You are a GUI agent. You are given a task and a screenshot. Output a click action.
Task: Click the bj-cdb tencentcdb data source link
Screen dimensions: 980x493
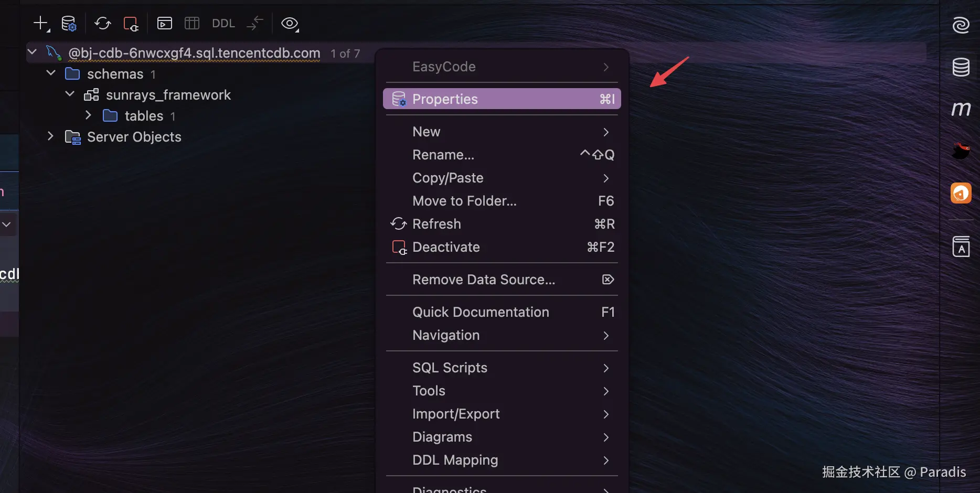coord(194,53)
